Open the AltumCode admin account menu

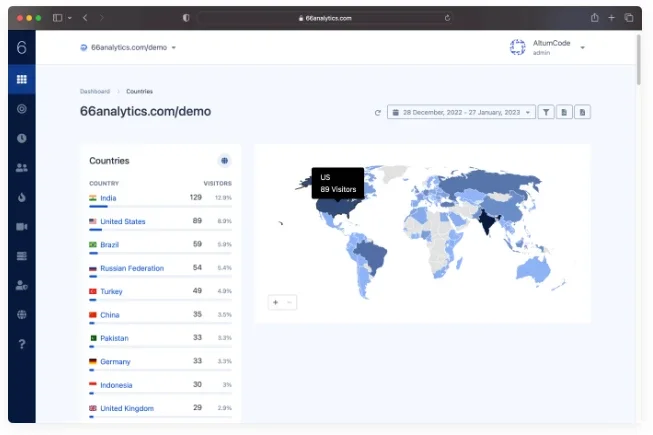[x=547, y=47]
